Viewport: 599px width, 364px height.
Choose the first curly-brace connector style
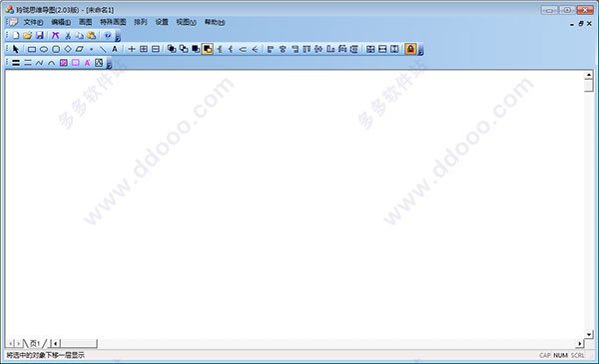click(220, 49)
